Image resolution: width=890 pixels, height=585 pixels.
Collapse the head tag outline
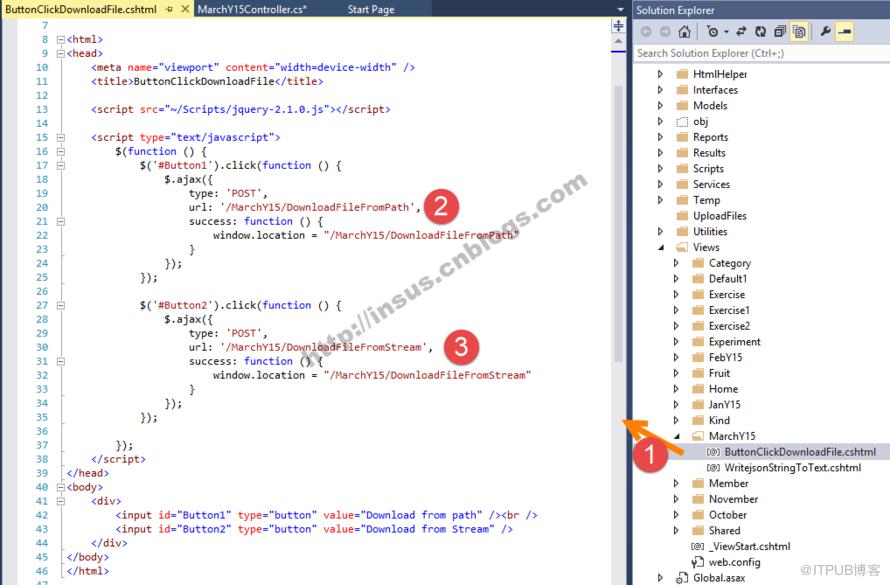60,53
